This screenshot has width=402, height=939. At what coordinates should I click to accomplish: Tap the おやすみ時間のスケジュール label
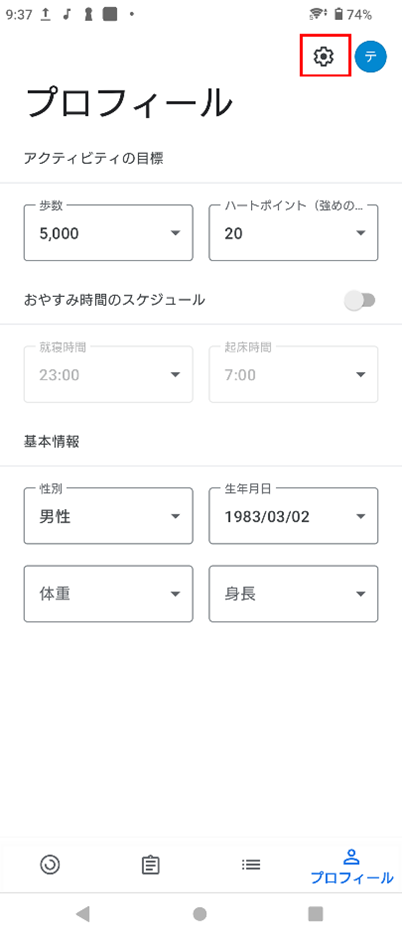114,300
